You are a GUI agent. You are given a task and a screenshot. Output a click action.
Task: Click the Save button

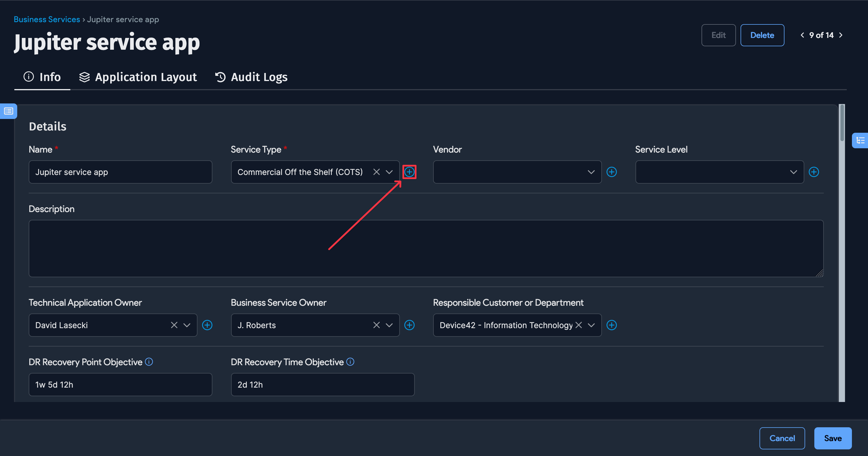pyautogui.click(x=832, y=438)
